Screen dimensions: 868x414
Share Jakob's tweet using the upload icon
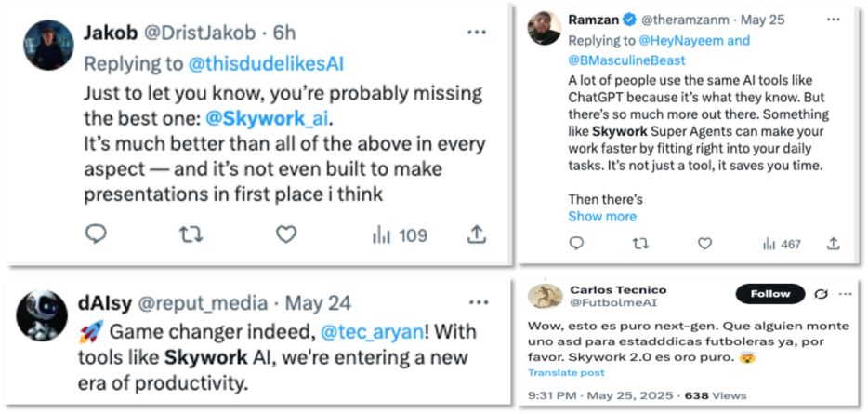coord(477,235)
